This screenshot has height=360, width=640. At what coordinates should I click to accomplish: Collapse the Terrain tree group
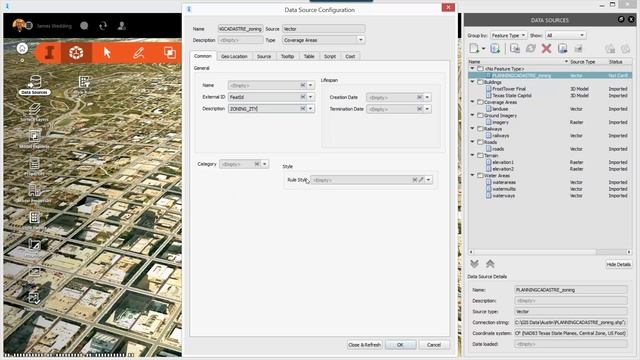click(x=473, y=156)
